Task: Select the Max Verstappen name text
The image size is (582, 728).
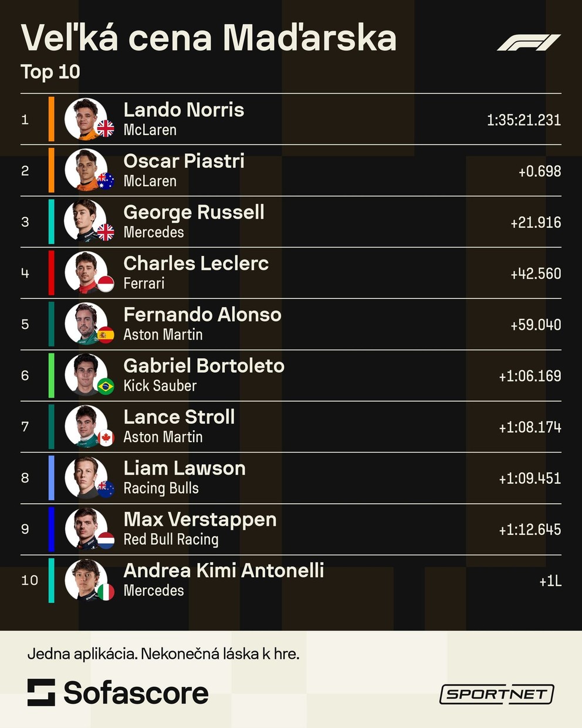Action: point(199,520)
